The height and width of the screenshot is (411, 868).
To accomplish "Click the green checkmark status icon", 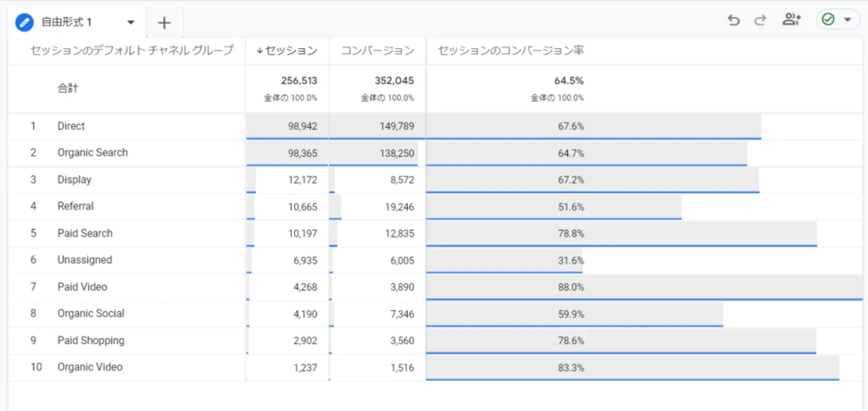I will (x=828, y=20).
